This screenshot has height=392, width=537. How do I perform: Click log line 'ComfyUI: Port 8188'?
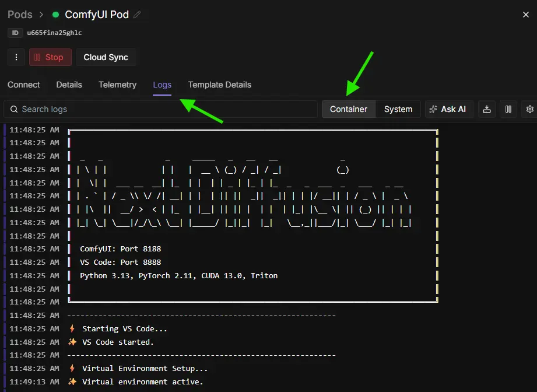(121, 249)
